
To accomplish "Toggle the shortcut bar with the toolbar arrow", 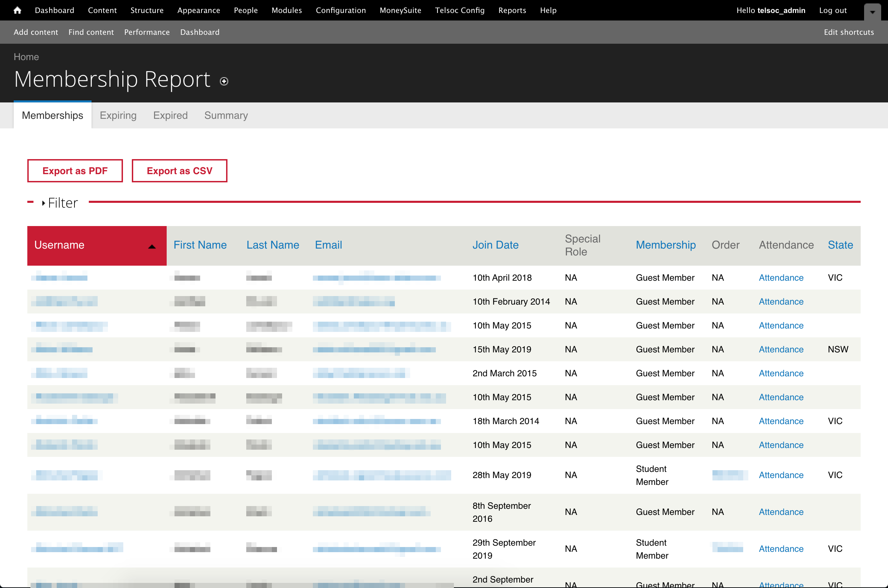I will tap(872, 12).
